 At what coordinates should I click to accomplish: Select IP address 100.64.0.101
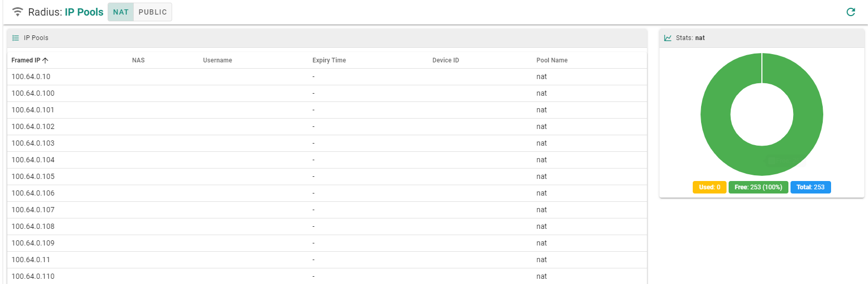[x=33, y=110]
